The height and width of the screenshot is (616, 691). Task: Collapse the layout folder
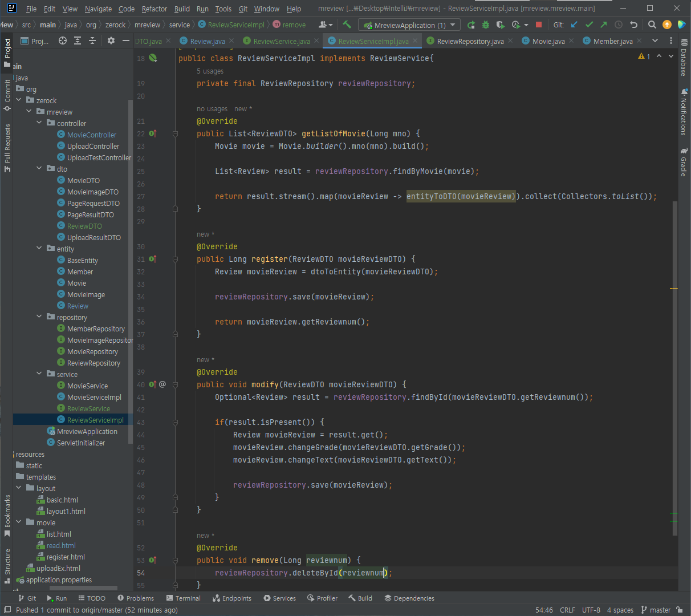pos(19,488)
